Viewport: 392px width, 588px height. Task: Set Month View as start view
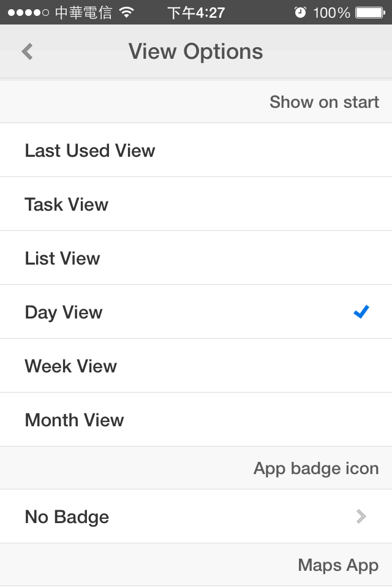[x=75, y=420]
